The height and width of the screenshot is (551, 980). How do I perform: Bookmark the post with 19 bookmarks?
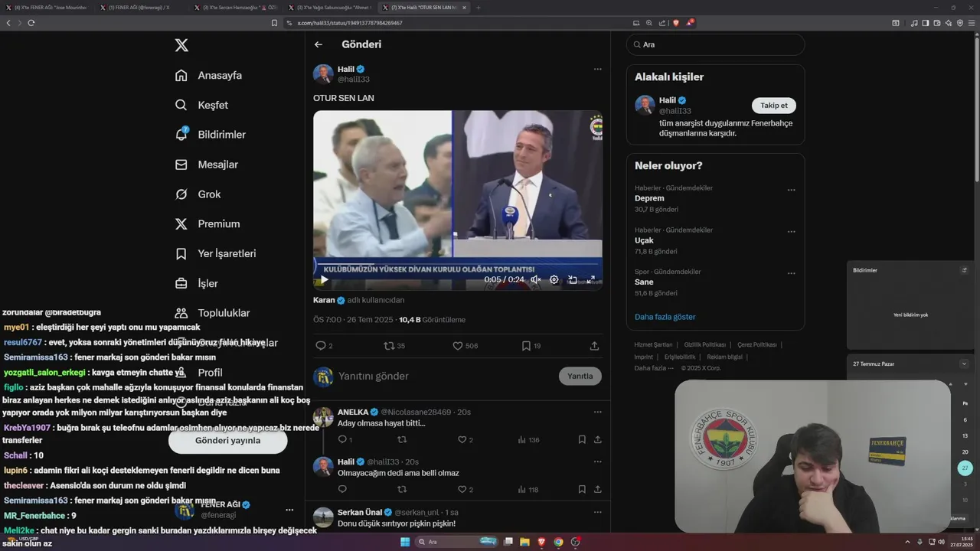526,346
